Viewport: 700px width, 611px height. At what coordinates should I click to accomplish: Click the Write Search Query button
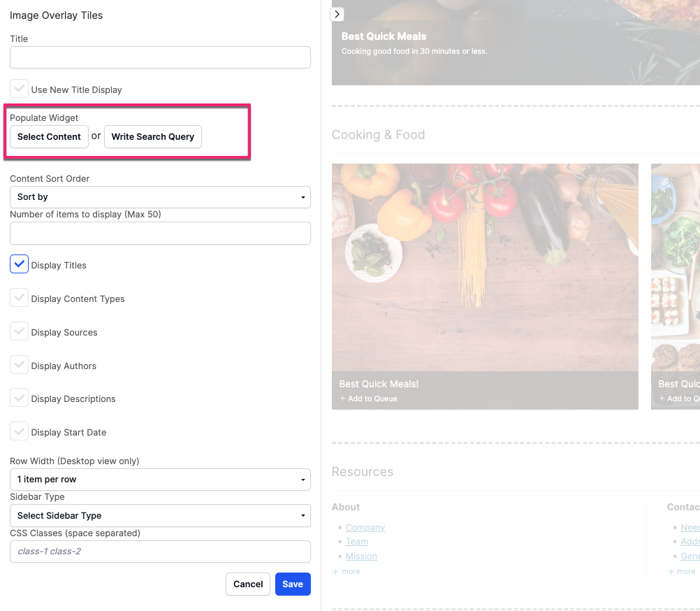click(153, 137)
